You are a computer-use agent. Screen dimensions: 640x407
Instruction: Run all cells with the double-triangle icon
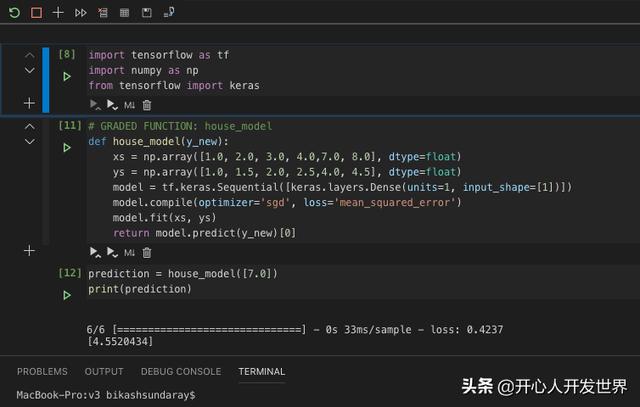[80, 13]
